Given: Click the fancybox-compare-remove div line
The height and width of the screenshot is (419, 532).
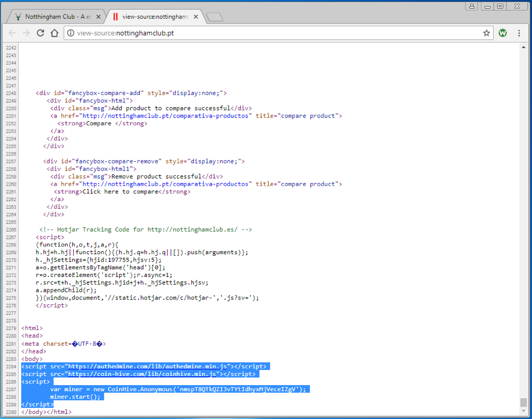Looking at the screenshot, I should coord(144,161).
